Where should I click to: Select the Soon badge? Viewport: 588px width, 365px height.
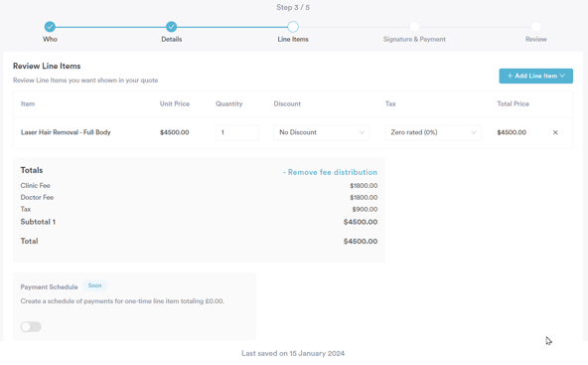pos(95,285)
